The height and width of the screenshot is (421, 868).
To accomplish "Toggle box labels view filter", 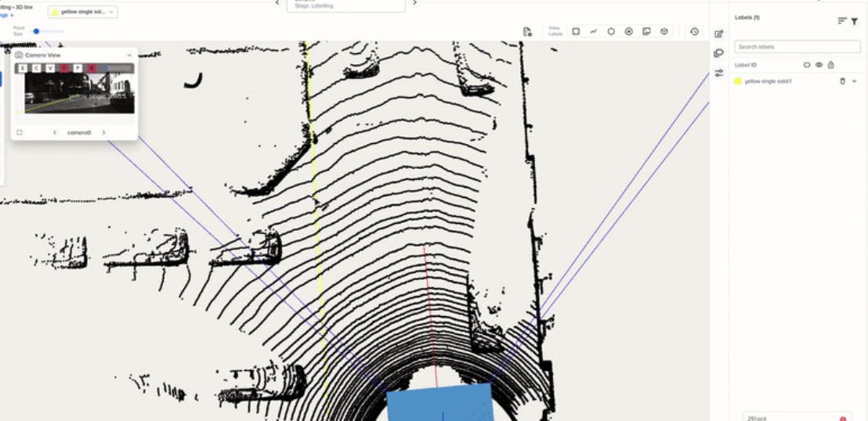I will pyautogui.click(x=576, y=31).
